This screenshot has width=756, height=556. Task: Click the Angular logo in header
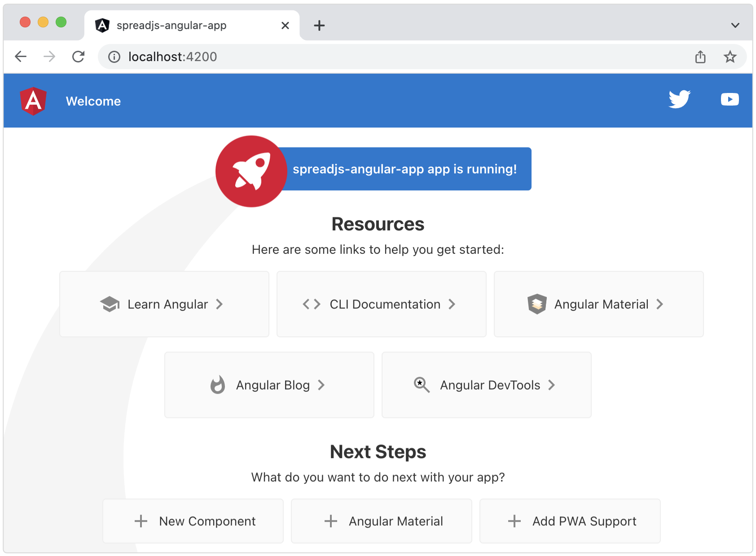click(33, 101)
